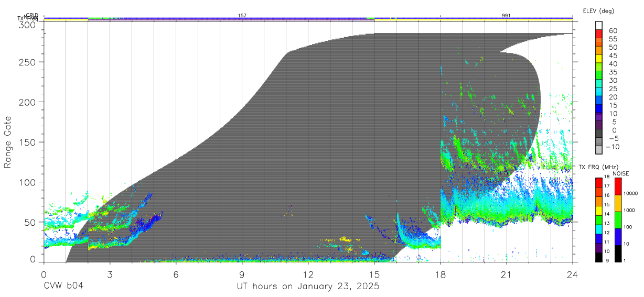
Task: Click the '18' tick label on UT hours axis
Action: (441, 274)
